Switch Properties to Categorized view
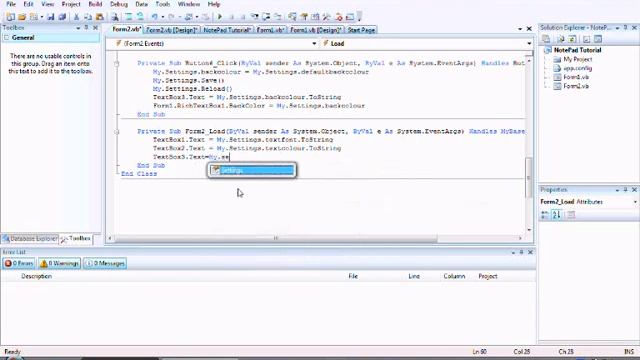 coord(545,215)
